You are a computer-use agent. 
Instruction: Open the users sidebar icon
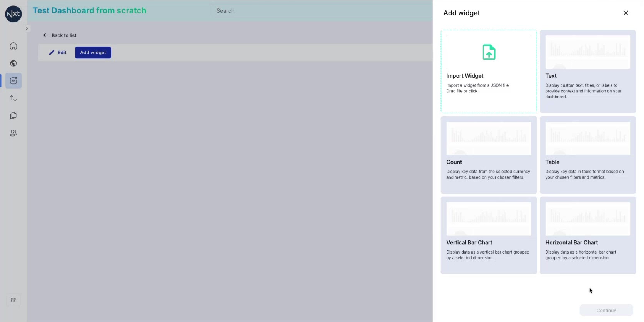pyautogui.click(x=13, y=133)
